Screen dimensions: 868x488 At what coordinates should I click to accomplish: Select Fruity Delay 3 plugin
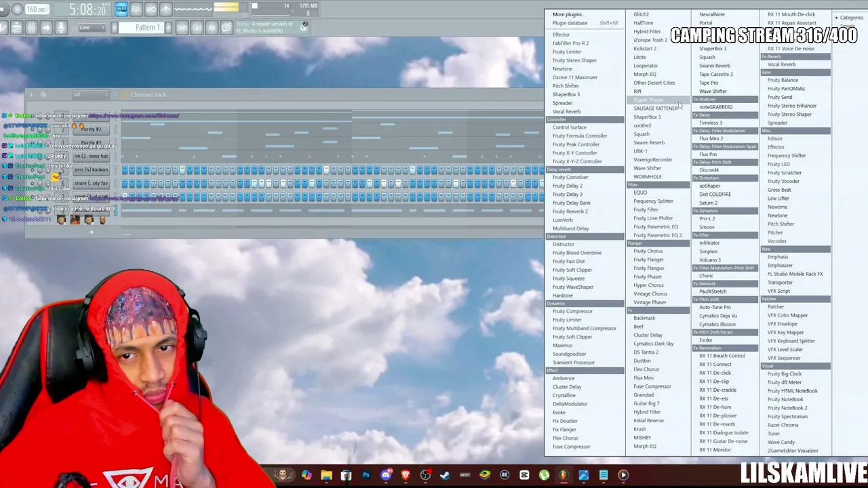click(568, 195)
